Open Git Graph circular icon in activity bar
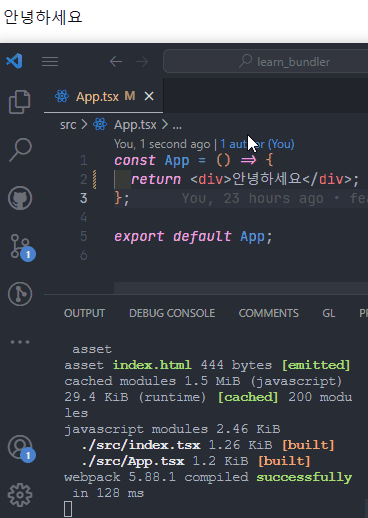 [20, 294]
